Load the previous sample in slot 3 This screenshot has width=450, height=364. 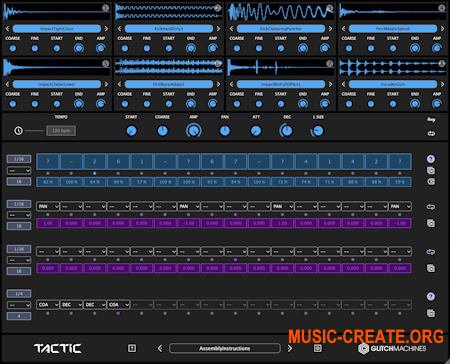(x=231, y=29)
